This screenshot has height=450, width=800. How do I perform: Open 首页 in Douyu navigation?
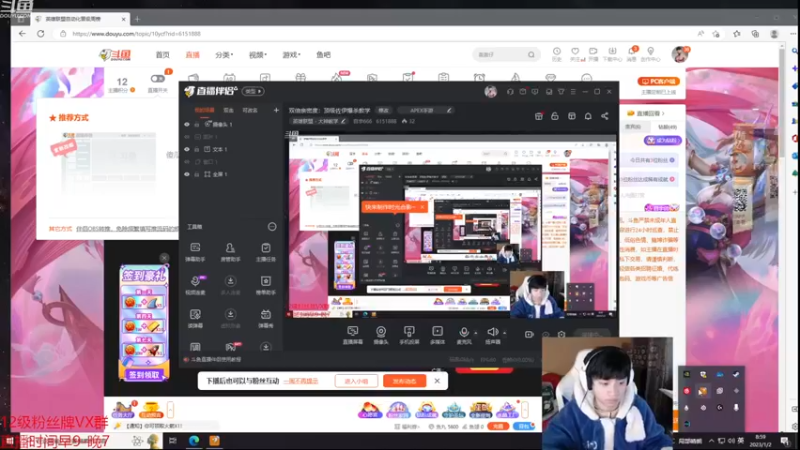(162, 55)
